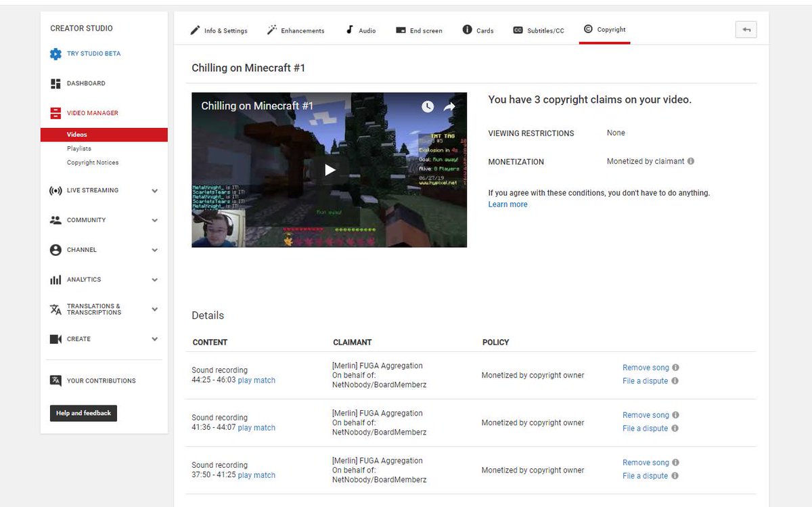Screen dimensions: 812x507
Task: Click info icon next to Monetized by claimant
Action: pyautogui.click(x=691, y=161)
